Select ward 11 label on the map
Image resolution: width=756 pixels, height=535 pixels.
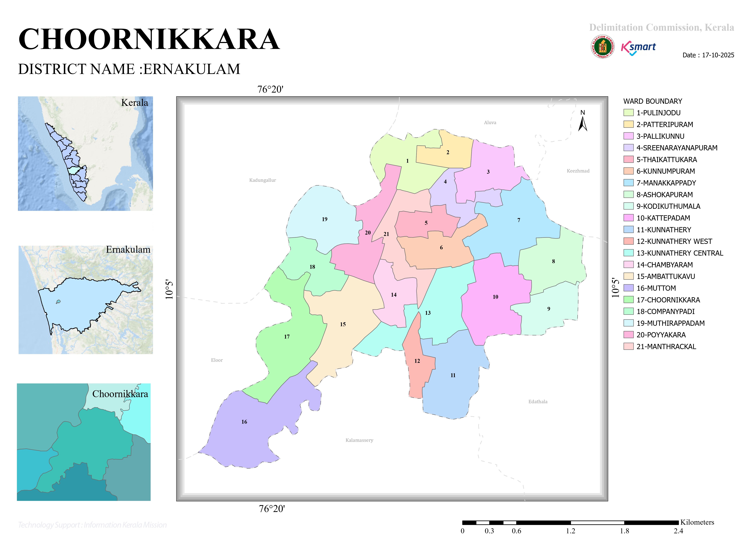(x=453, y=375)
